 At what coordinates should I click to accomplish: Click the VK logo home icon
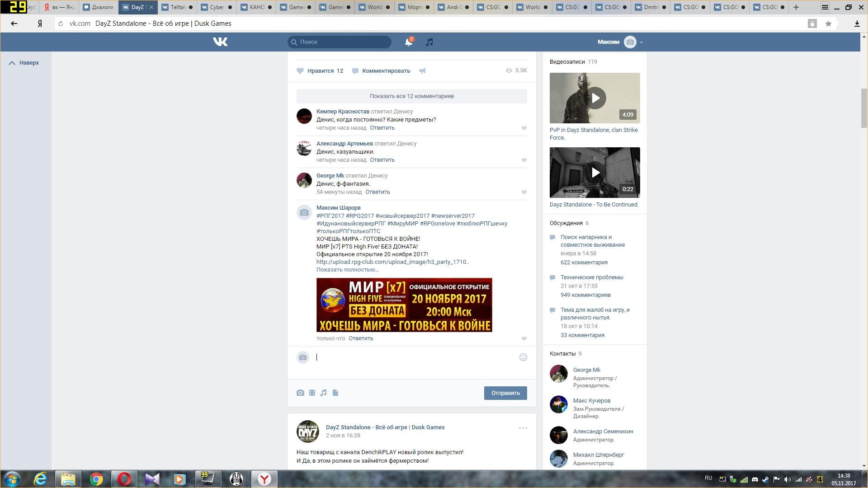point(220,42)
